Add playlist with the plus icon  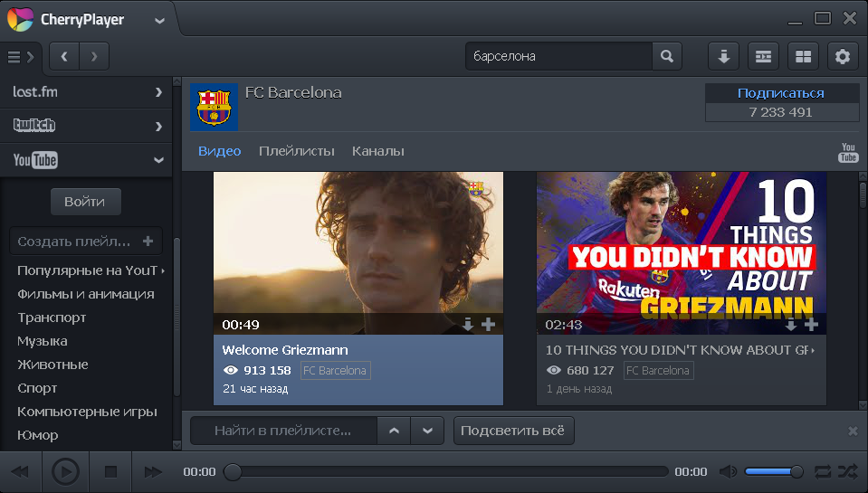[148, 242]
